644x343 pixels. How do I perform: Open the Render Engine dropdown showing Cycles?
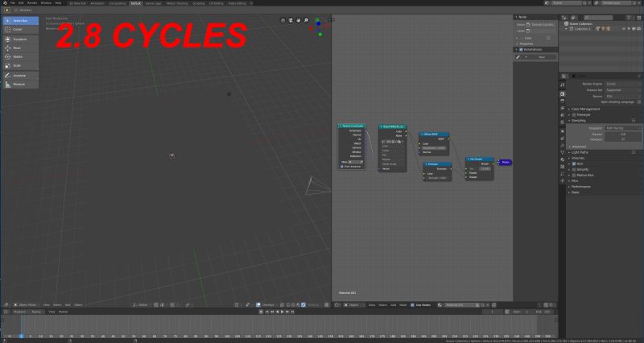pos(623,84)
